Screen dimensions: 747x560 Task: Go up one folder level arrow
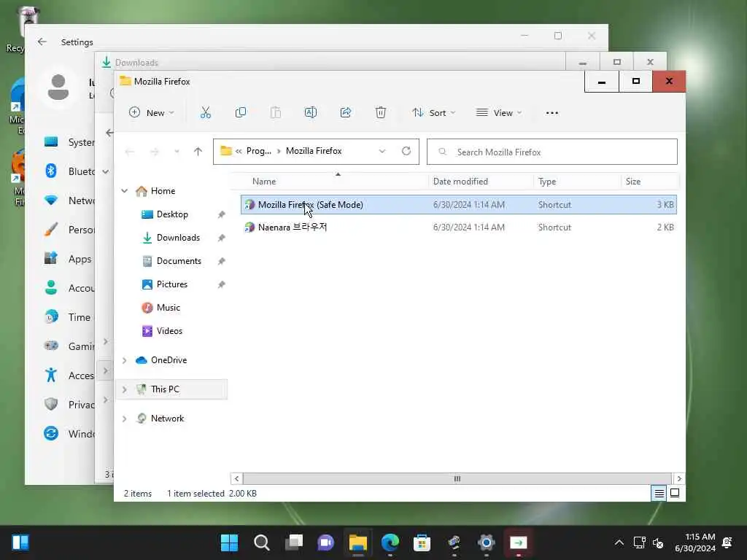[x=198, y=152]
